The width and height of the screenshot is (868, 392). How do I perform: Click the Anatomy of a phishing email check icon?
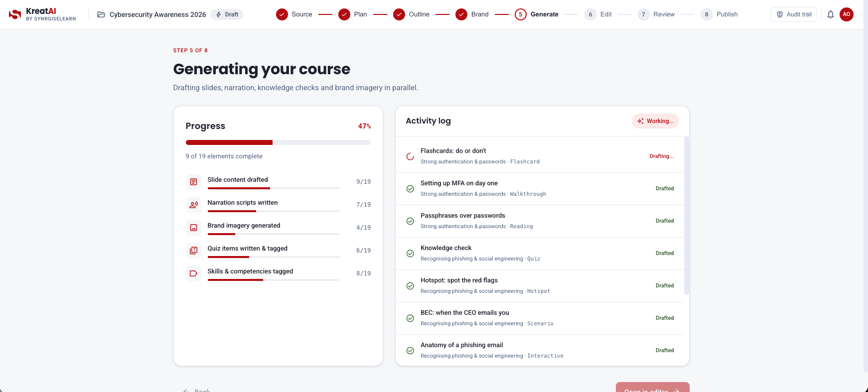tap(410, 351)
